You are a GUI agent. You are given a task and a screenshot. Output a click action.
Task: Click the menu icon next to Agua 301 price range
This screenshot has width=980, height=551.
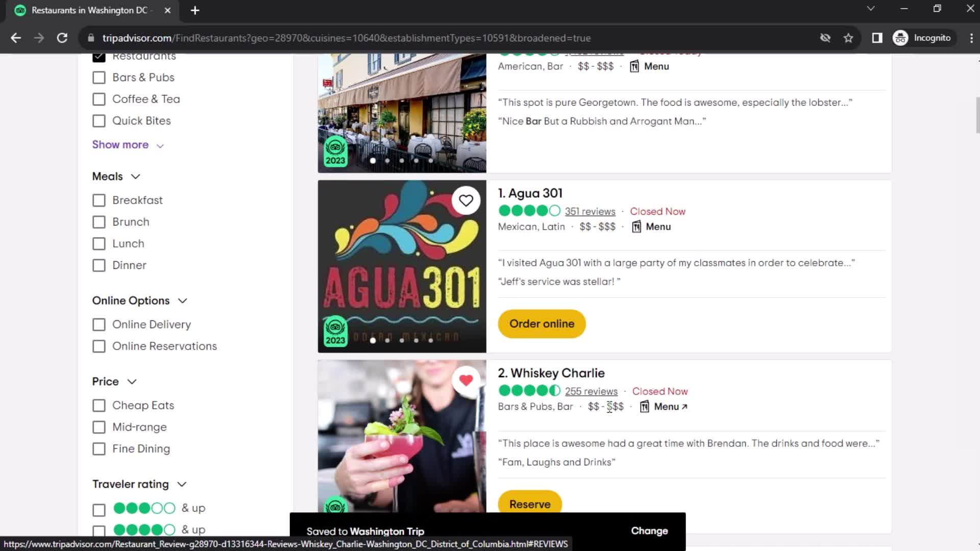tap(636, 227)
